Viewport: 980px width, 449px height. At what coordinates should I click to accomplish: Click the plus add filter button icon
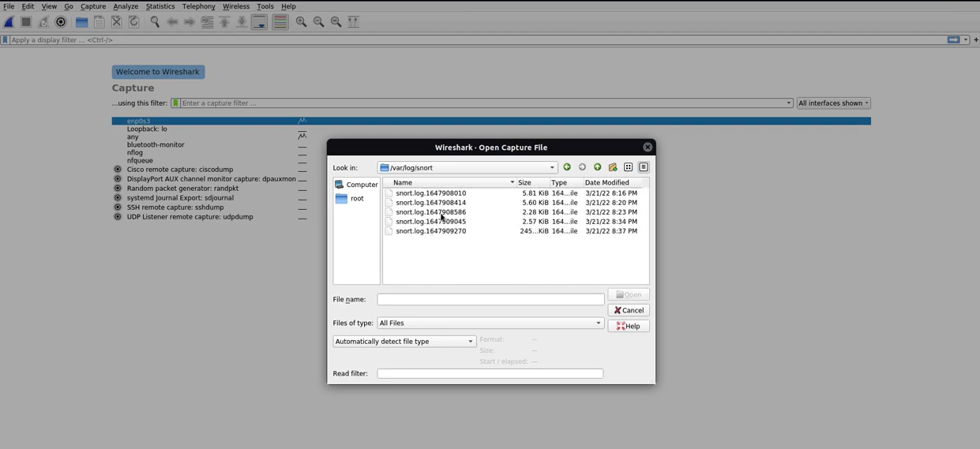coord(976,39)
